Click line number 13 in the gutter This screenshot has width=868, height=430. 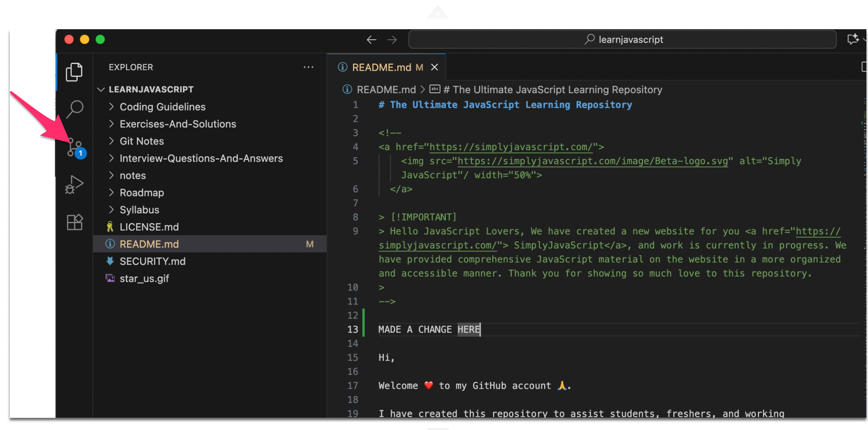pos(353,330)
